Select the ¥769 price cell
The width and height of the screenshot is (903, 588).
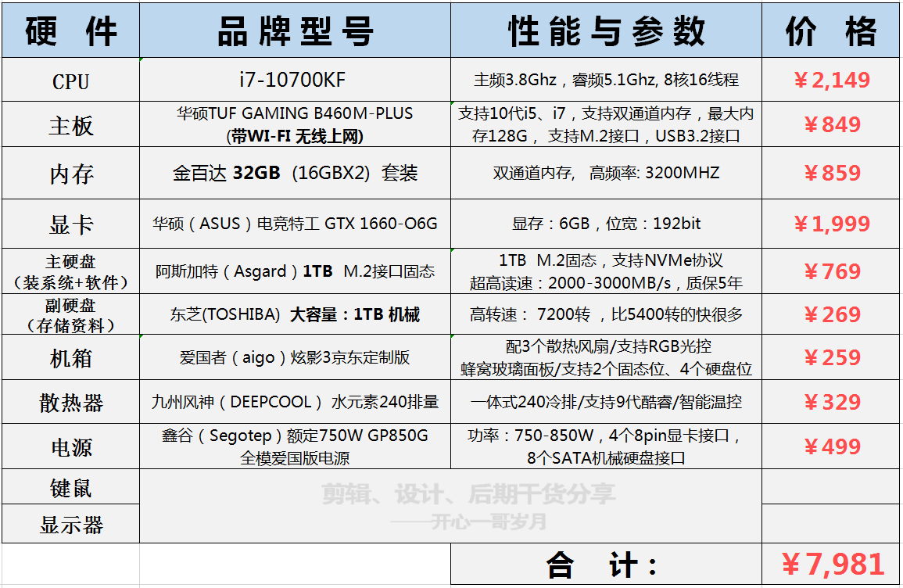(x=830, y=271)
